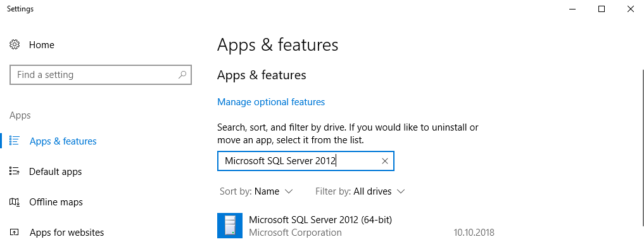Click the Microsoft SQL Server 2012 app icon
The height and width of the screenshot is (244, 644).
230,226
